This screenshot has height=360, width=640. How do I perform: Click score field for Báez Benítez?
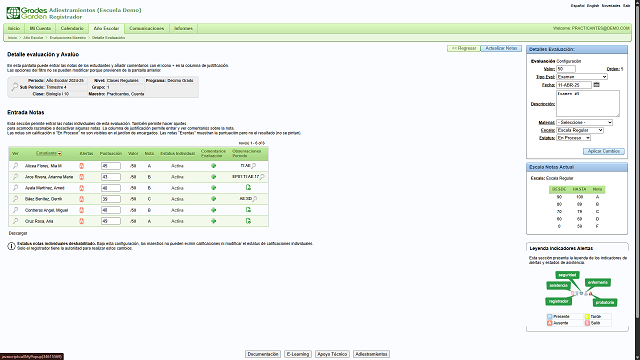pyautogui.click(x=111, y=199)
